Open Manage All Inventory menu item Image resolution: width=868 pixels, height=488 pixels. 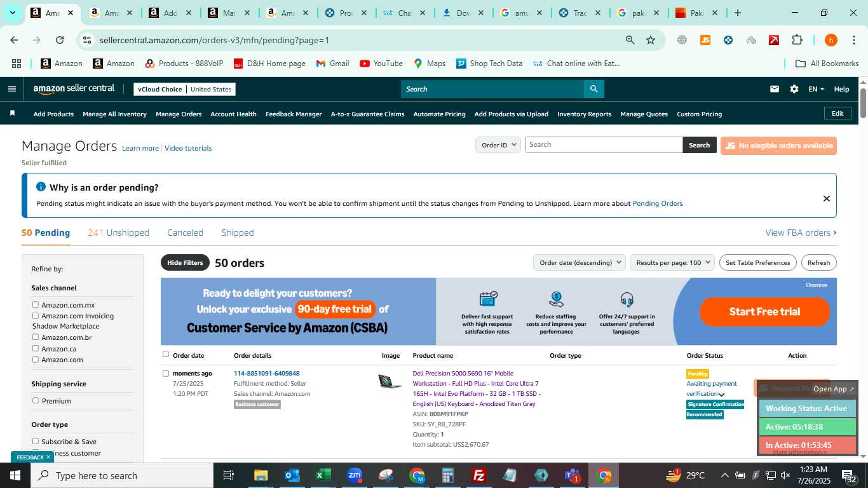point(114,114)
